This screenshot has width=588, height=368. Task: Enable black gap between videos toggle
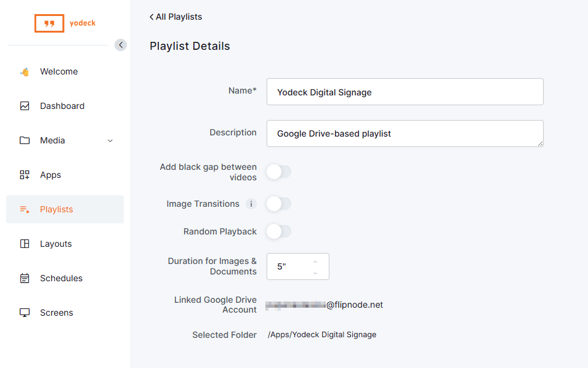click(x=278, y=172)
